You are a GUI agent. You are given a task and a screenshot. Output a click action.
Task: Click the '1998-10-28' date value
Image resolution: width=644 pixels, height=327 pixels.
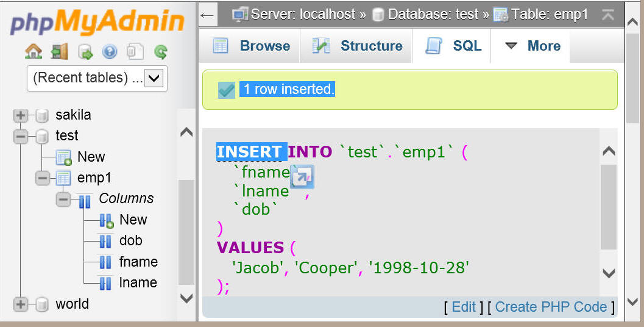419,268
